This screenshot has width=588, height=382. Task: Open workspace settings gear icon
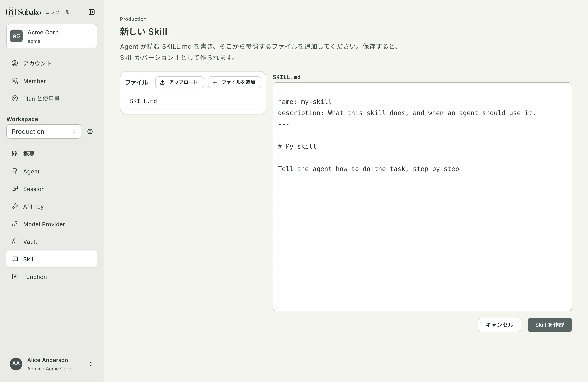click(x=90, y=131)
